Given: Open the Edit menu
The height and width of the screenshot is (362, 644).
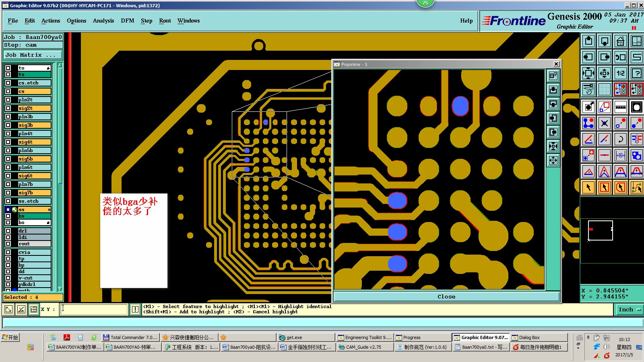Looking at the screenshot, I should tap(30, 21).
